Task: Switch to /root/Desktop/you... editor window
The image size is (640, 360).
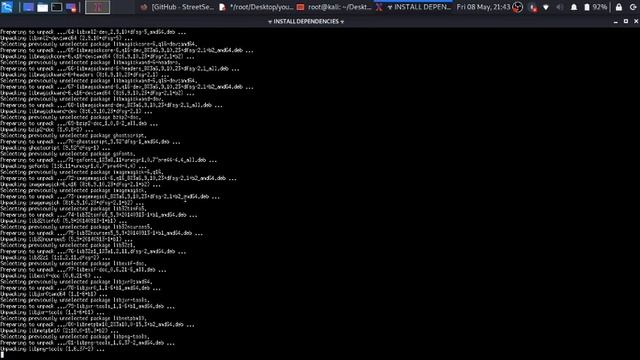Action: click(x=256, y=7)
